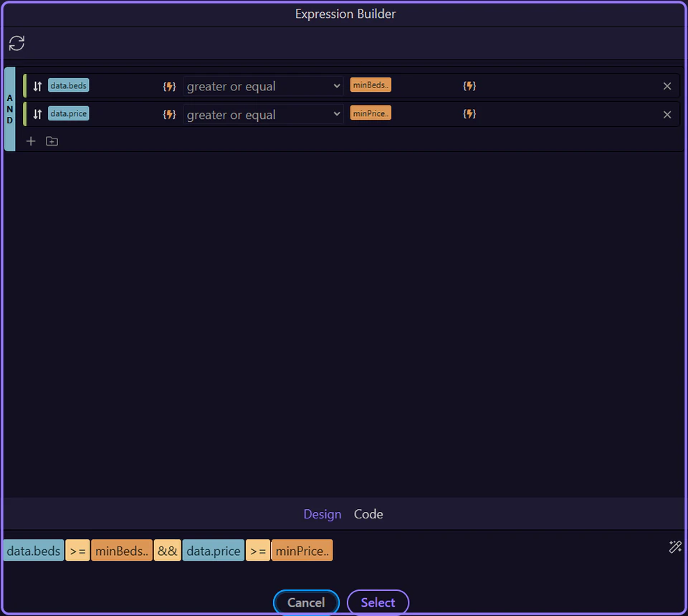Toggle the AND operator on the group

10,108
